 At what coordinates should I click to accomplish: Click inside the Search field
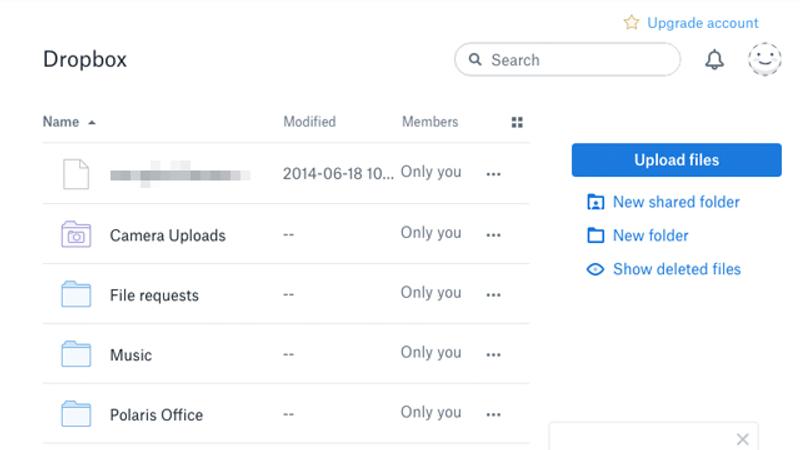pyautogui.click(x=575, y=60)
